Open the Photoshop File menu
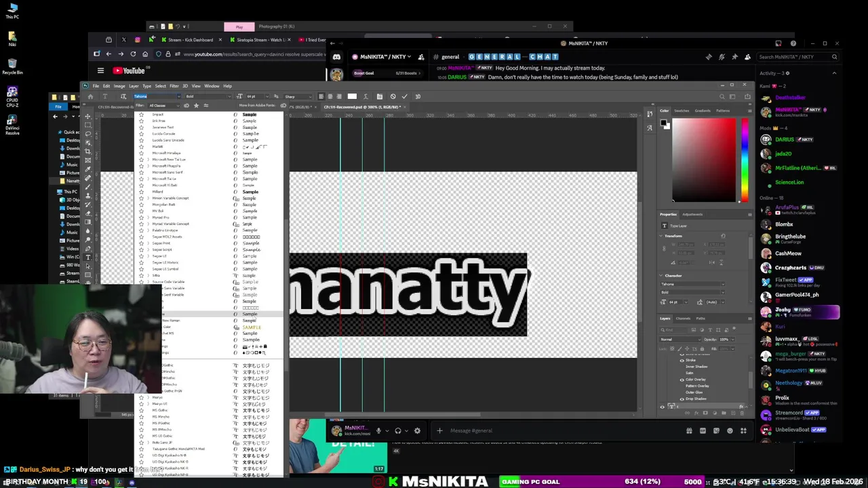Screen dimensions: 868x488 point(96,86)
